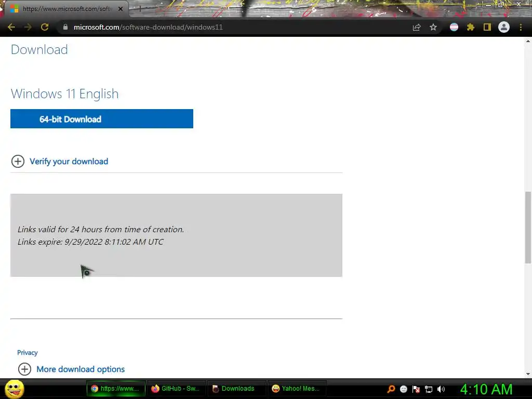Viewport: 532px width, 399px height.
Task: Go back using the browser back arrow
Action: (x=11, y=27)
